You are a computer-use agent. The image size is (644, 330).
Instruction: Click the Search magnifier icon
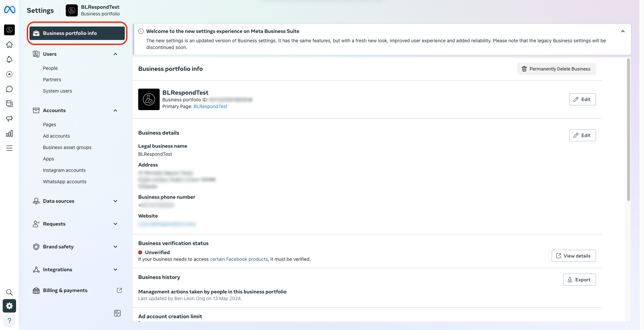(x=9, y=292)
